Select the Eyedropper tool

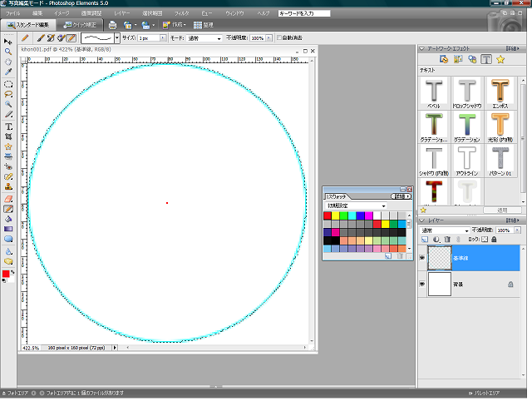click(8, 72)
